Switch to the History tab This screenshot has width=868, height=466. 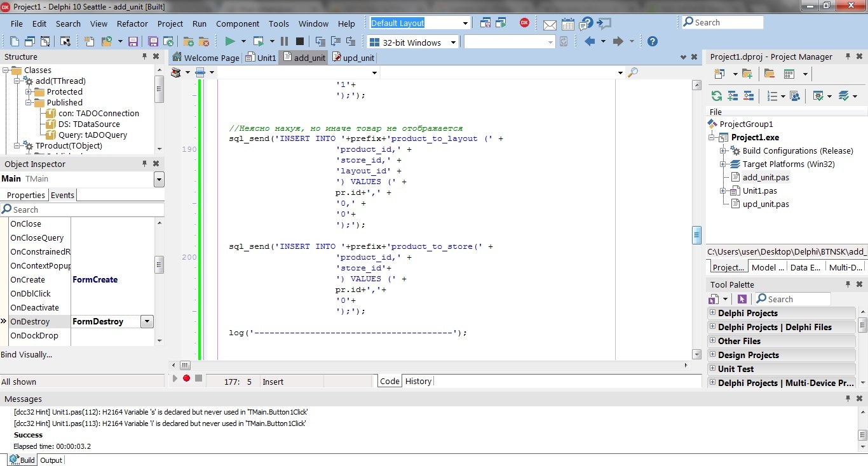click(418, 381)
